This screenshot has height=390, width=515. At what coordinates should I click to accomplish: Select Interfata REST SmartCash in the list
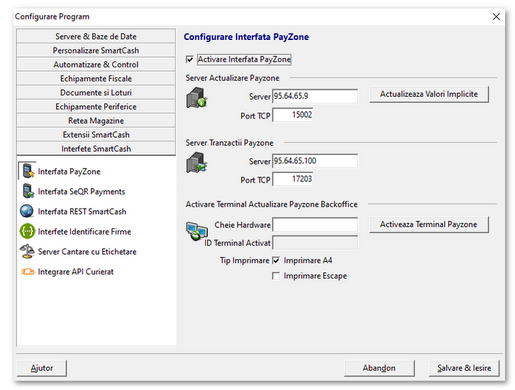point(82,211)
